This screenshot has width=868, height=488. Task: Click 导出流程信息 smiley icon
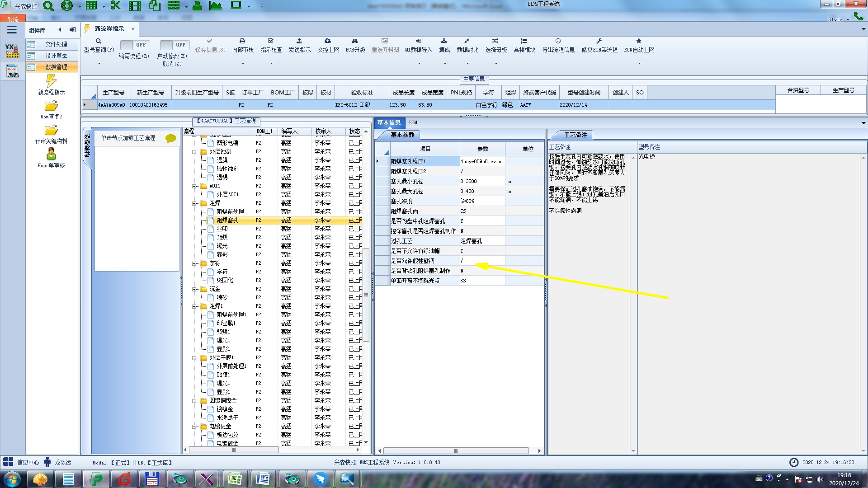[x=558, y=41]
